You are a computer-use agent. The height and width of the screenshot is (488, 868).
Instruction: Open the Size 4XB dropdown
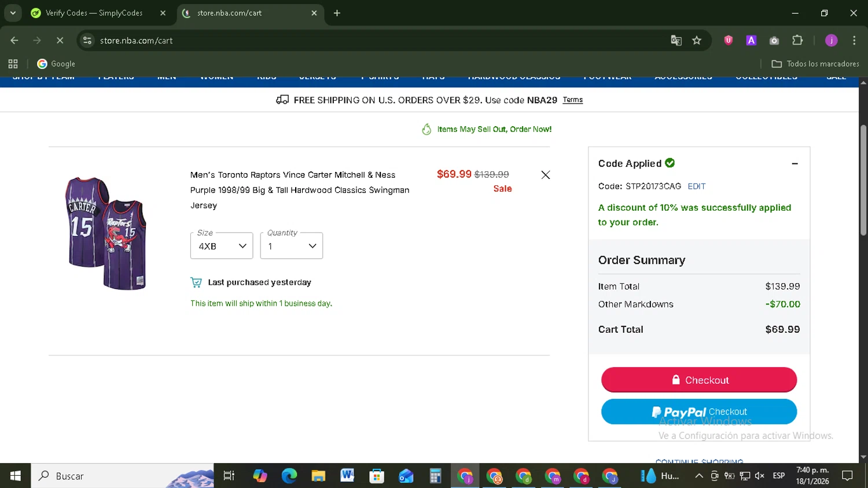pyautogui.click(x=222, y=246)
